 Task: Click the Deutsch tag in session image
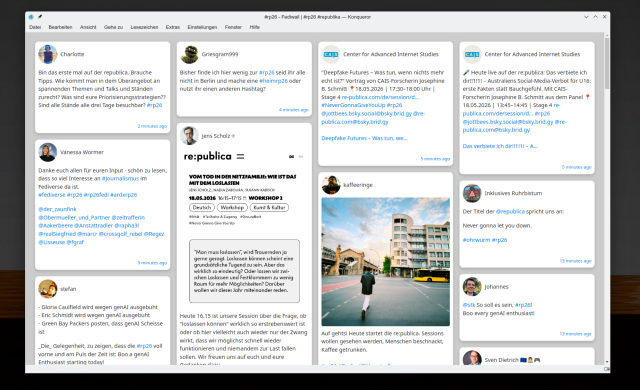pyautogui.click(x=202, y=207)
